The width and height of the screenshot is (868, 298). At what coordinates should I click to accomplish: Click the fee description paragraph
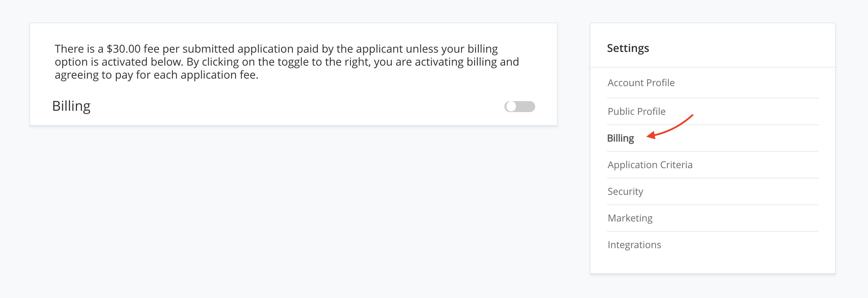(286, 62)
